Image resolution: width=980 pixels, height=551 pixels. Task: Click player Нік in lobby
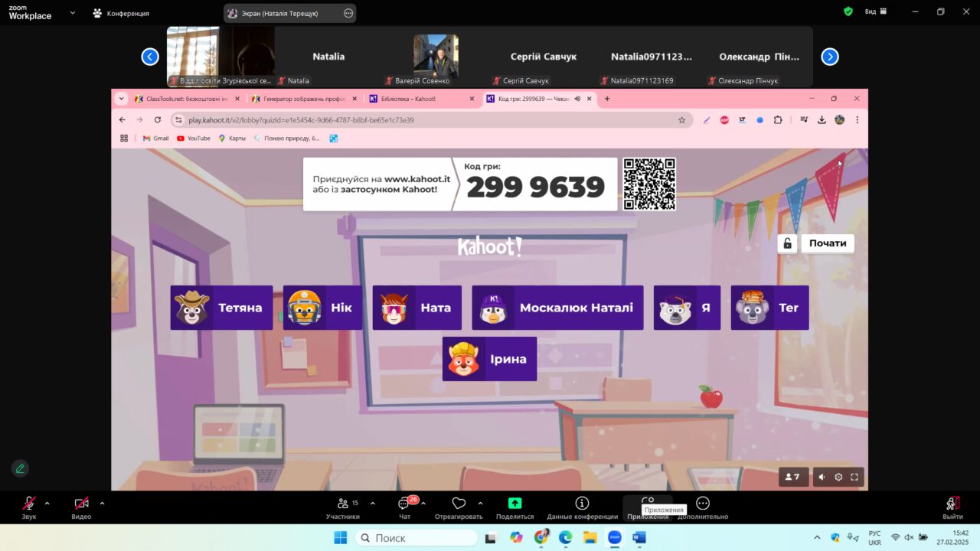tap(322, 308)
